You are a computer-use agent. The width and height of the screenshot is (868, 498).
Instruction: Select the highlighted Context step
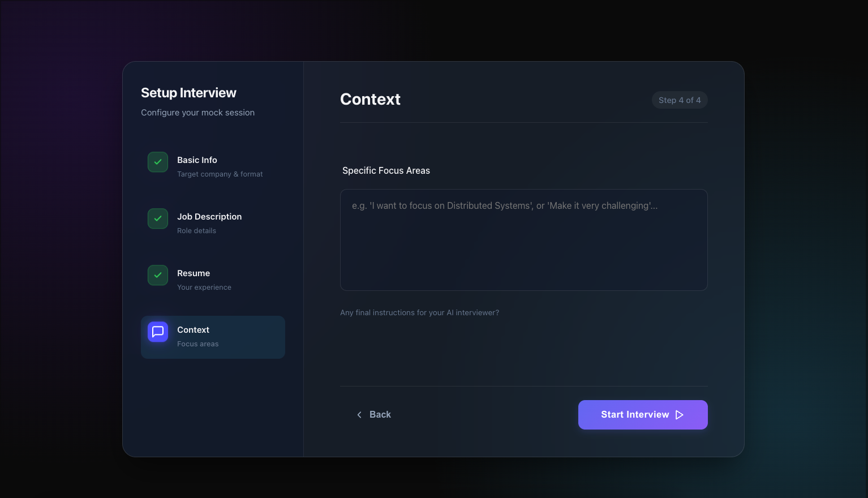tap(213, 337)
